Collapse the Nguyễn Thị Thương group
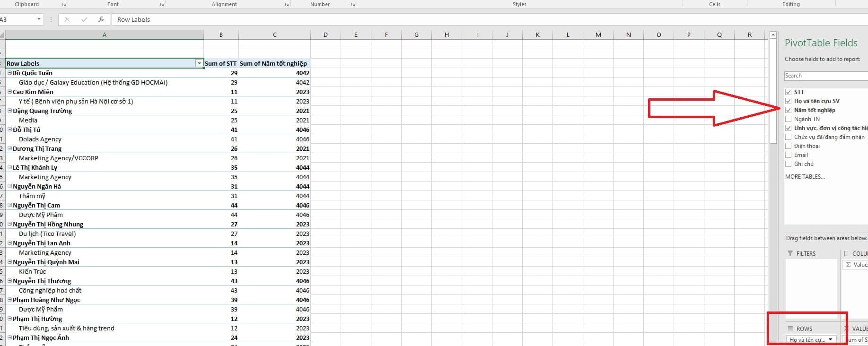 tap(9, 281)
